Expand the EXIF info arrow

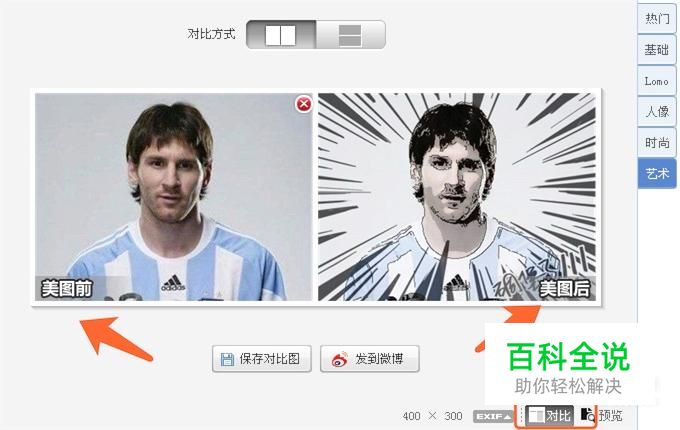tap(492, 416)
